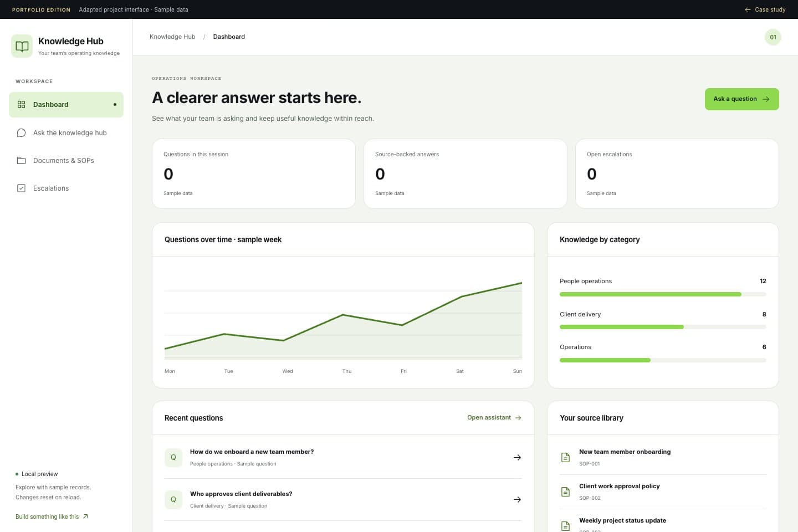Image resolution: width=798 pixels, height=532 pixels.
Task: Click the Knowledge Hub breadcrumb link
Action: click(x=172, y=37)
